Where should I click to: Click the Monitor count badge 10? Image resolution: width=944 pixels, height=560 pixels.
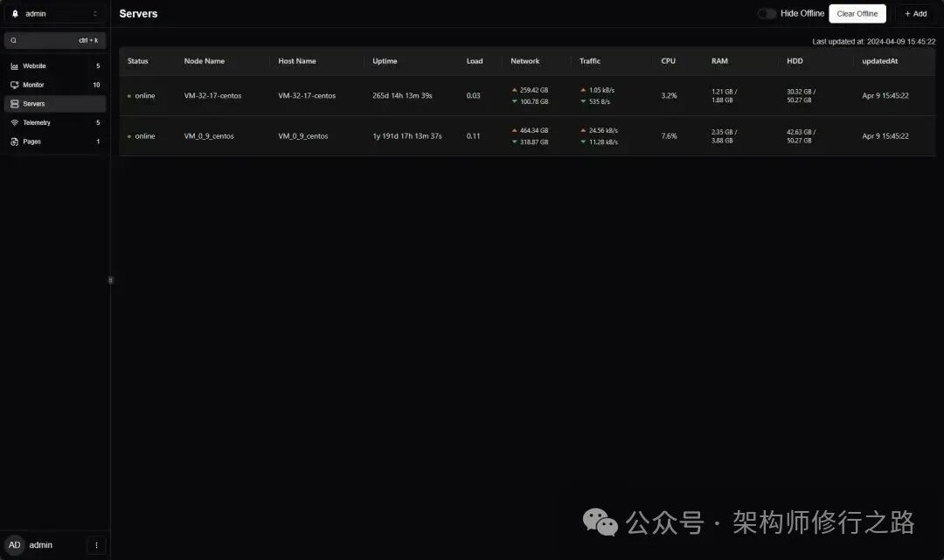(x=96, y=85)
